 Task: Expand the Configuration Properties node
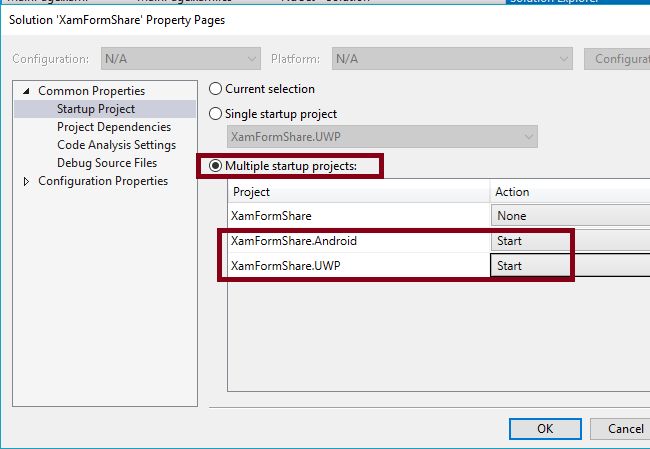(x=26, y=181)
